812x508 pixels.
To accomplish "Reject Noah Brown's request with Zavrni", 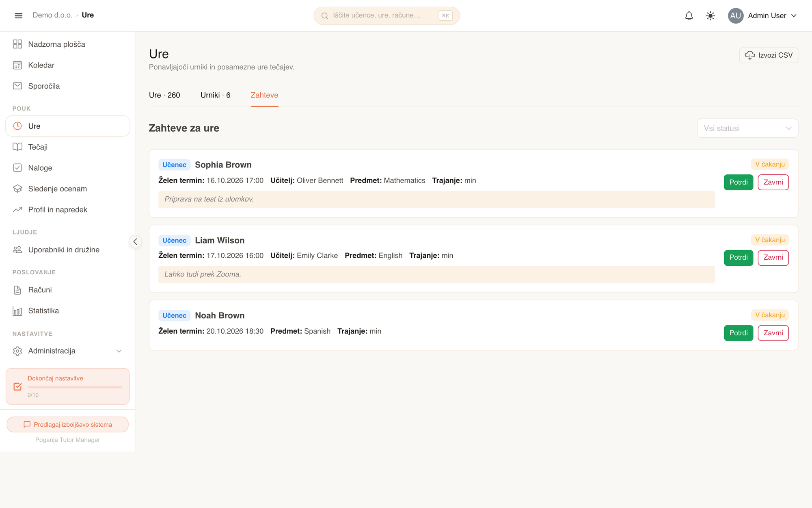I will pos(773,333).
